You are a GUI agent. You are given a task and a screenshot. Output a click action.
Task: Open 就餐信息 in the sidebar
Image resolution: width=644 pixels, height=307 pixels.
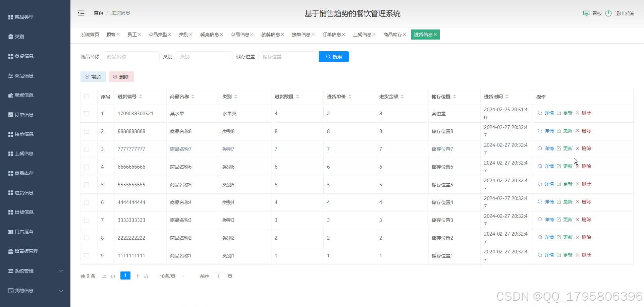point(21,95)
